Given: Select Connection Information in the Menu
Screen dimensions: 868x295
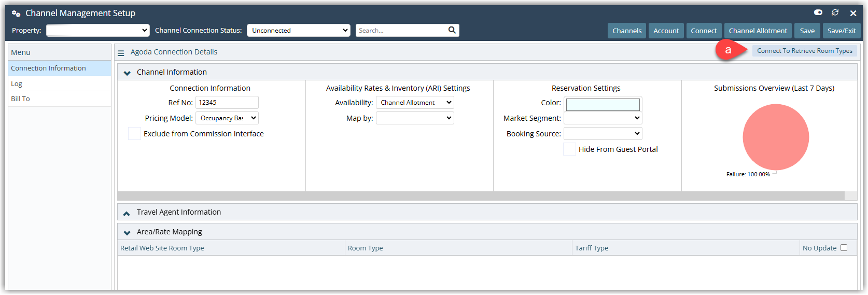Looking at the screenshot, I should pyautogui.click(x=60, y=68).
